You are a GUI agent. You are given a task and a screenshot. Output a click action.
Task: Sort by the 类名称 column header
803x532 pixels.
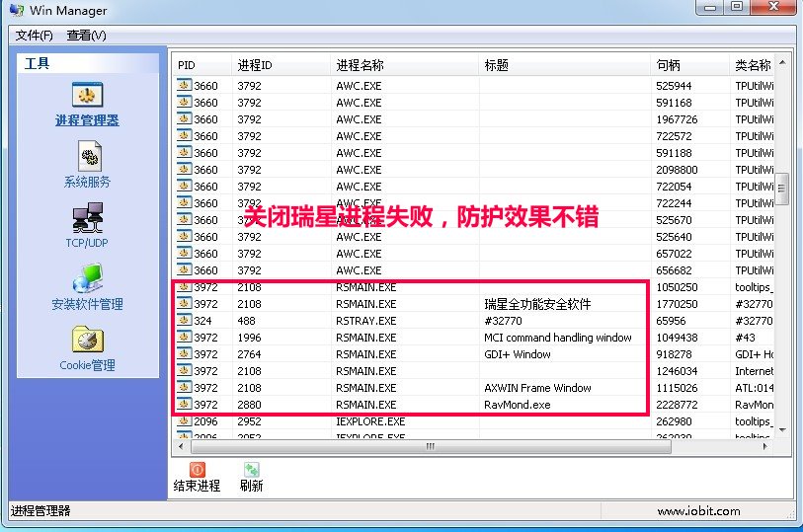(752, 65)
